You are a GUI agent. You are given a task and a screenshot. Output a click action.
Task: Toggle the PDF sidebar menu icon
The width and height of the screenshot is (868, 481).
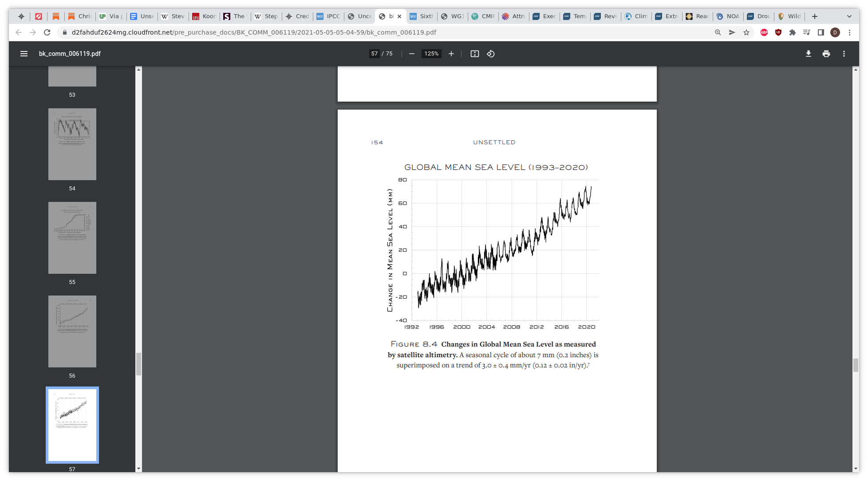pos(24,54)
